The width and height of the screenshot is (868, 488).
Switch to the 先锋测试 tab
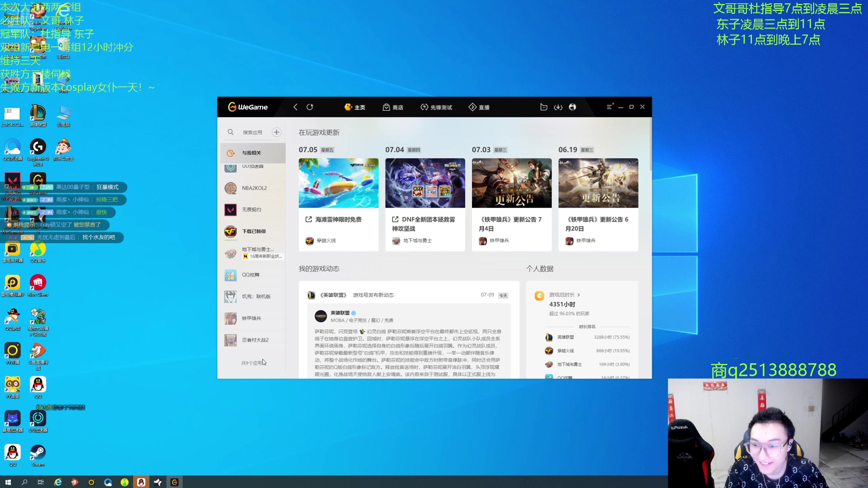(436, 107)
